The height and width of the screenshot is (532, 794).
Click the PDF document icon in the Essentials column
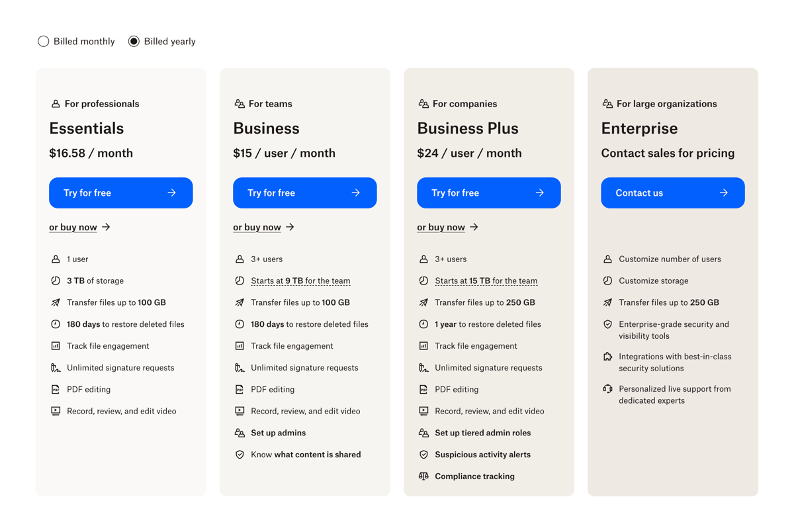click(56, 389)
